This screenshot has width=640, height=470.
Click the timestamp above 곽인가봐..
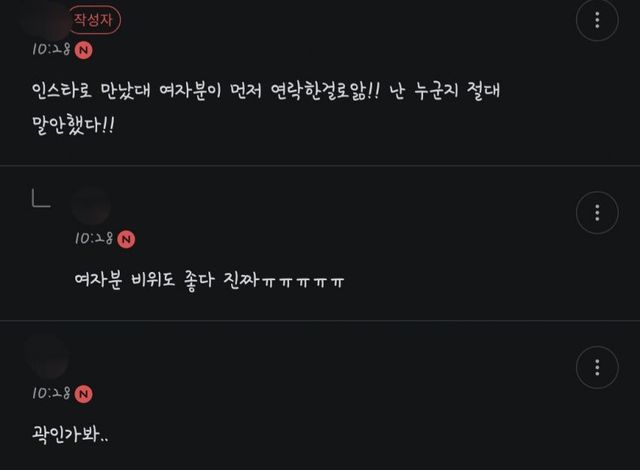click(x=51, y=393)
